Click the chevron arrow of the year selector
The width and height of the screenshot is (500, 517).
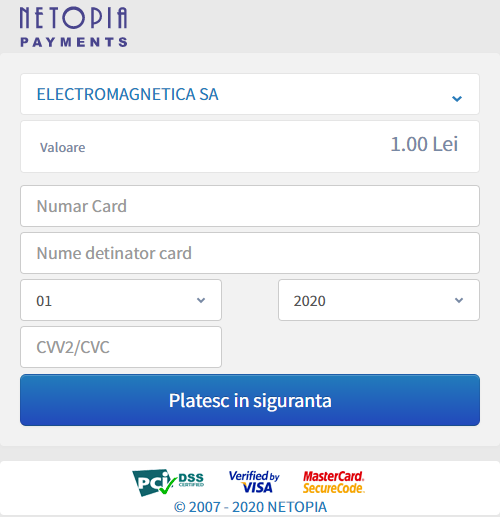(x=459, y=300)
